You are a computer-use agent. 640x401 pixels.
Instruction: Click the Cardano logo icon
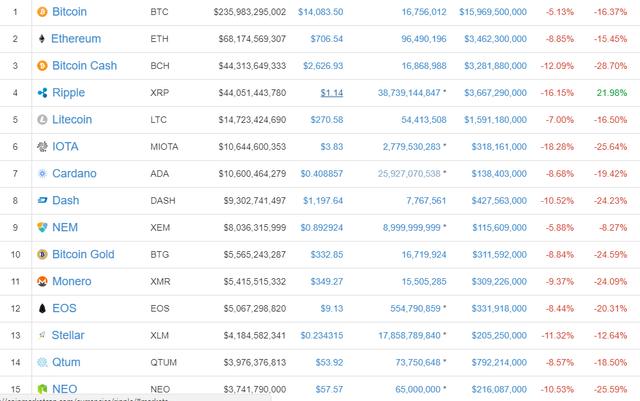point(42,174)
